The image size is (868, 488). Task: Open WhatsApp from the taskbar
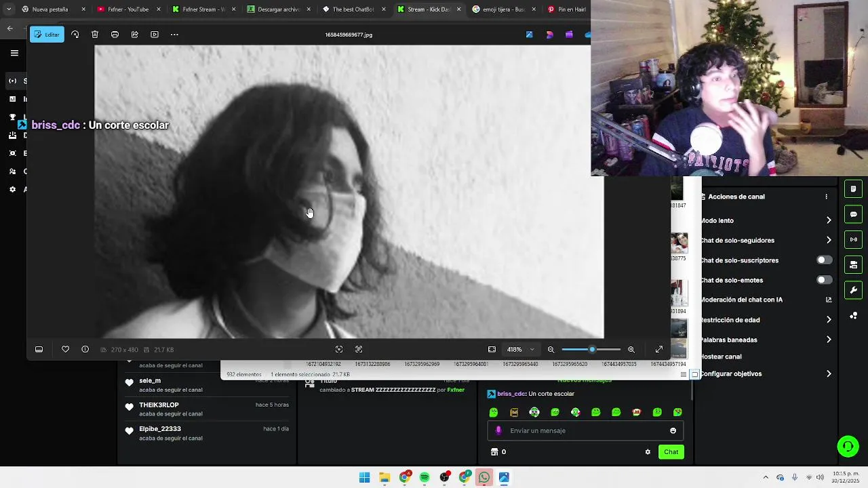point(484,478)
